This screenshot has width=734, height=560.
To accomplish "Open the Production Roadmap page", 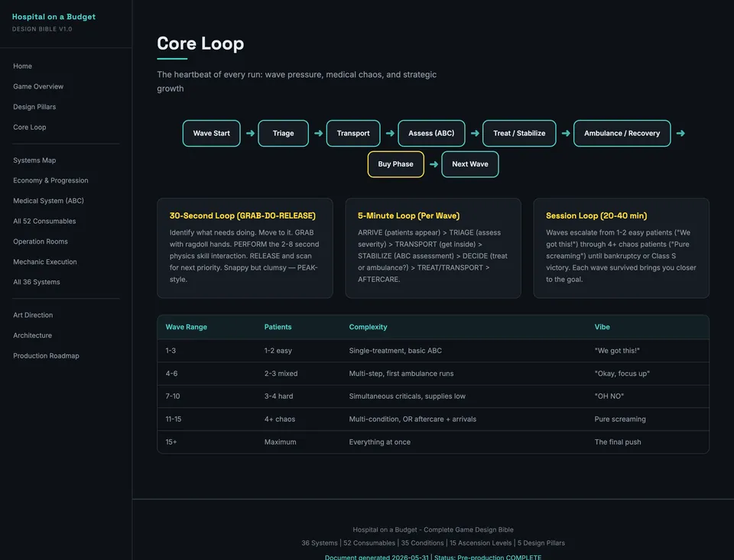I will (x=46, y=356).
